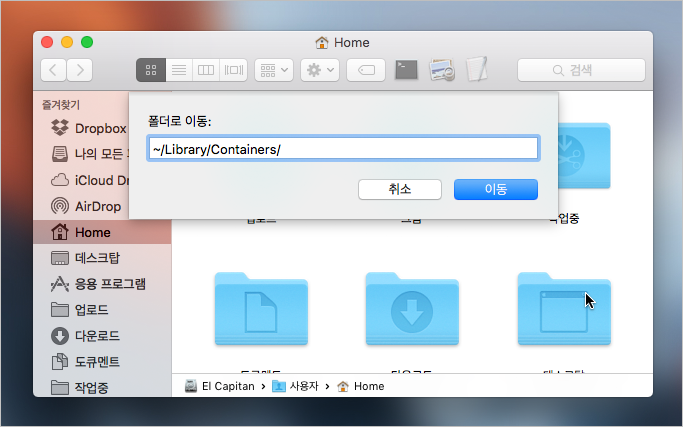This screenshot has height=427, width=683.
Task: Click the Home proxy icon in title bar
Action: pyautogui.click(x=321, y=43)
